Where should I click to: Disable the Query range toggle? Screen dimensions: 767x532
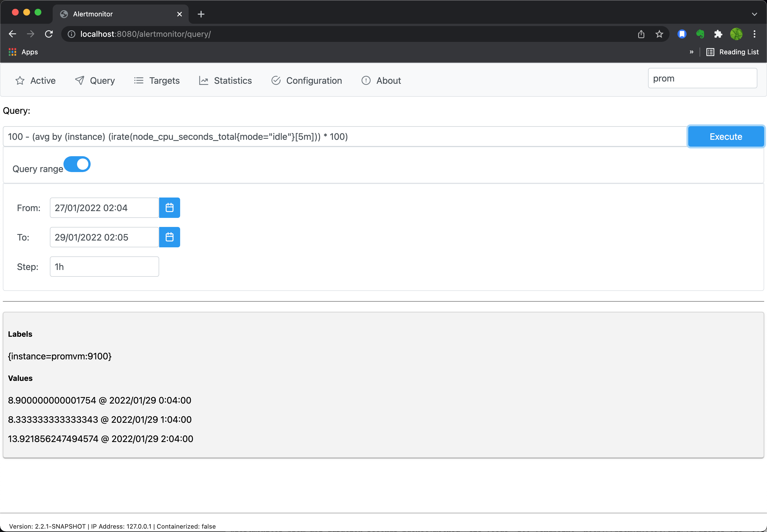click(77, 164)
